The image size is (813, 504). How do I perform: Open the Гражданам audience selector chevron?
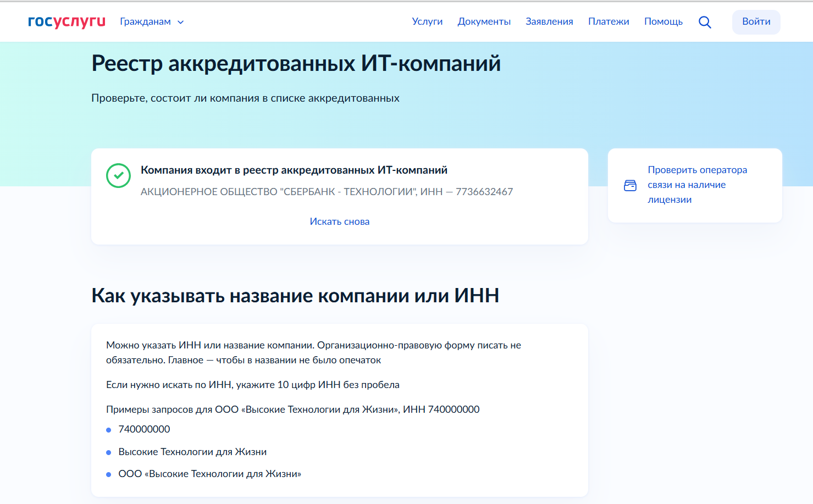pyautogui.click(x=180, y=22)
